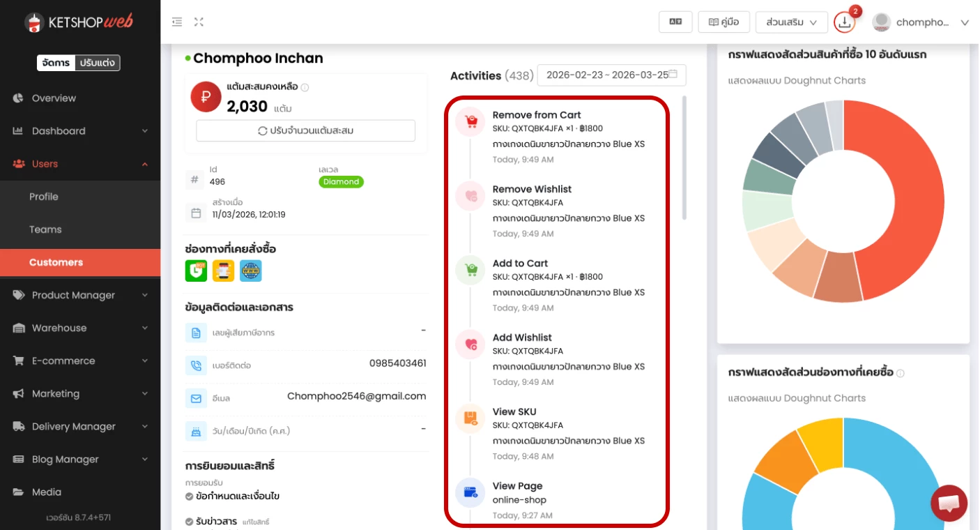
Task: Expand the Marketing menu
Action: click(x=80, y=393)
